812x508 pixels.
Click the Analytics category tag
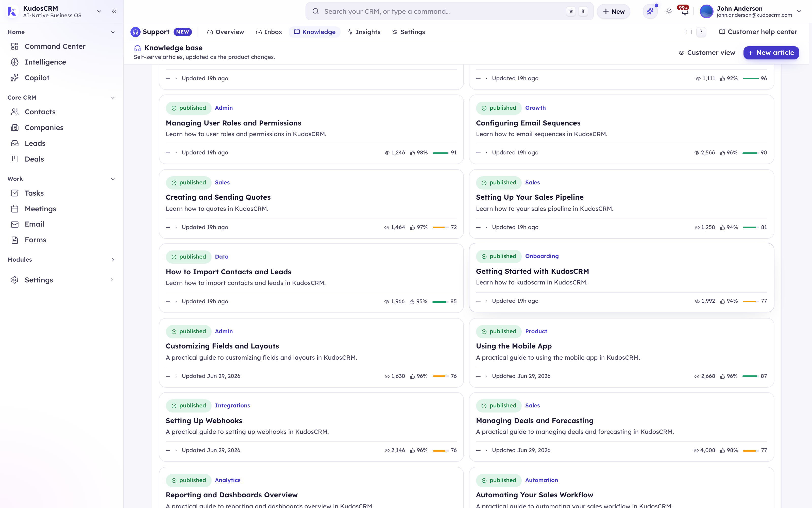228,480
